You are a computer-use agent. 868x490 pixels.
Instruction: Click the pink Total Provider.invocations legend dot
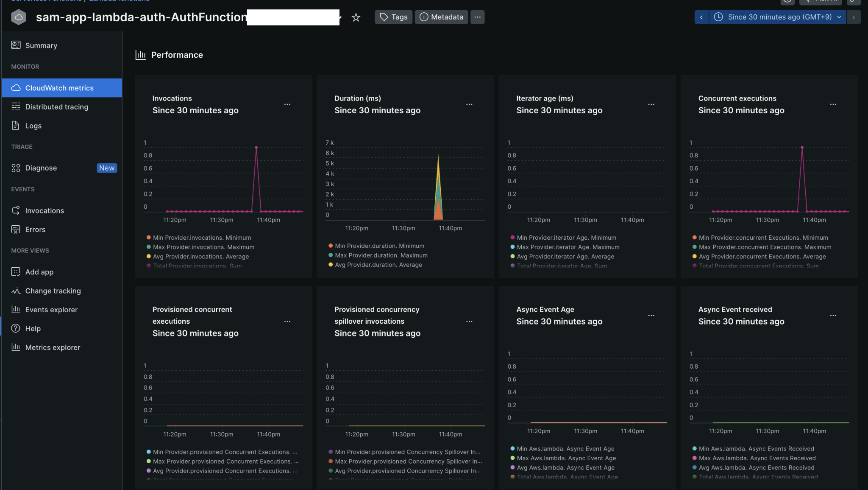point(148,266)
